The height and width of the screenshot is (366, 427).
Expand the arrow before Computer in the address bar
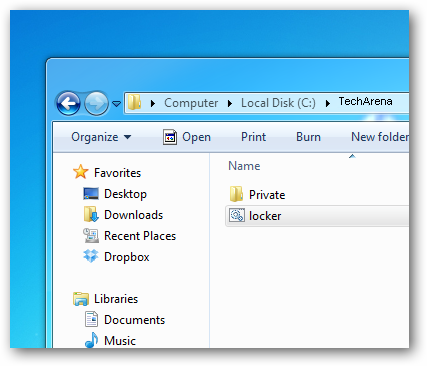coord(153,104)
